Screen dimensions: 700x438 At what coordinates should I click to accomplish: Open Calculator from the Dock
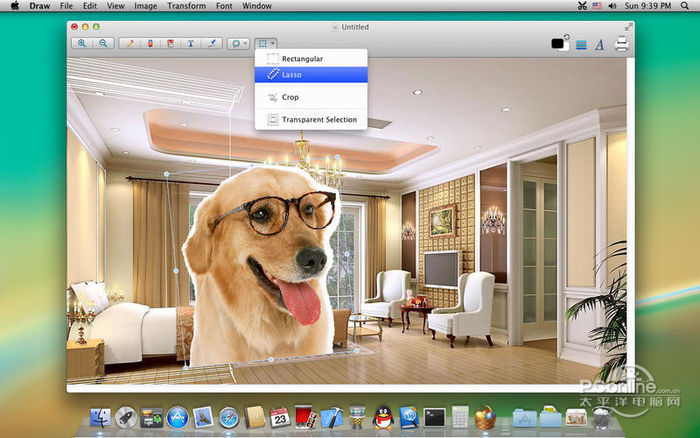click(x=460, y=418)
